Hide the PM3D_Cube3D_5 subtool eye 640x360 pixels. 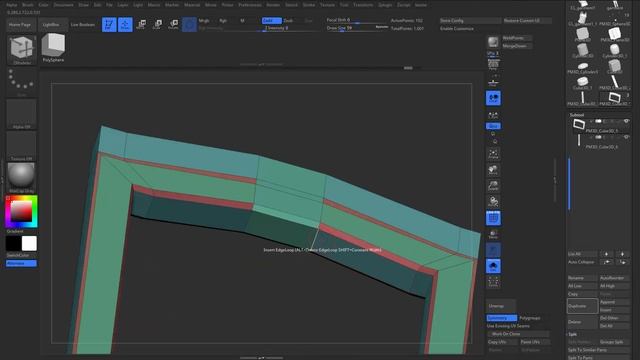[626, 121]
